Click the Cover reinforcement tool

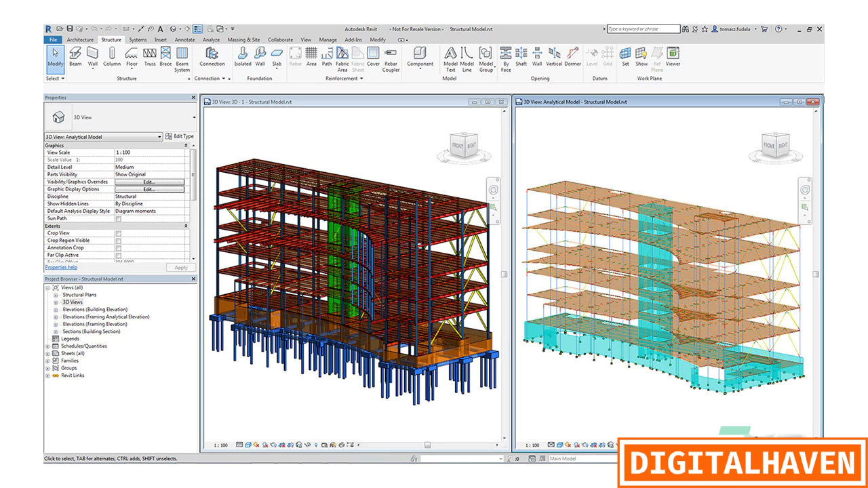click(374, 57)
